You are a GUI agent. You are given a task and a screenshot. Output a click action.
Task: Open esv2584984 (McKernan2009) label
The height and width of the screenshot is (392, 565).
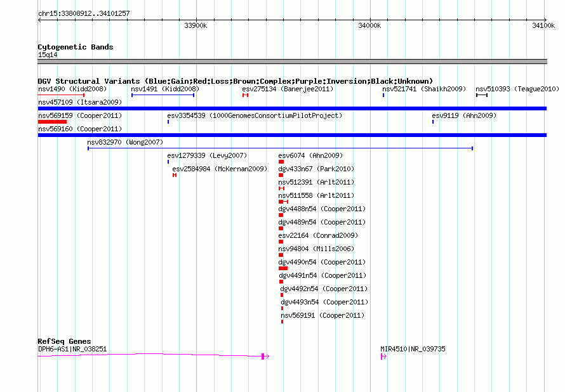[220, 169]
